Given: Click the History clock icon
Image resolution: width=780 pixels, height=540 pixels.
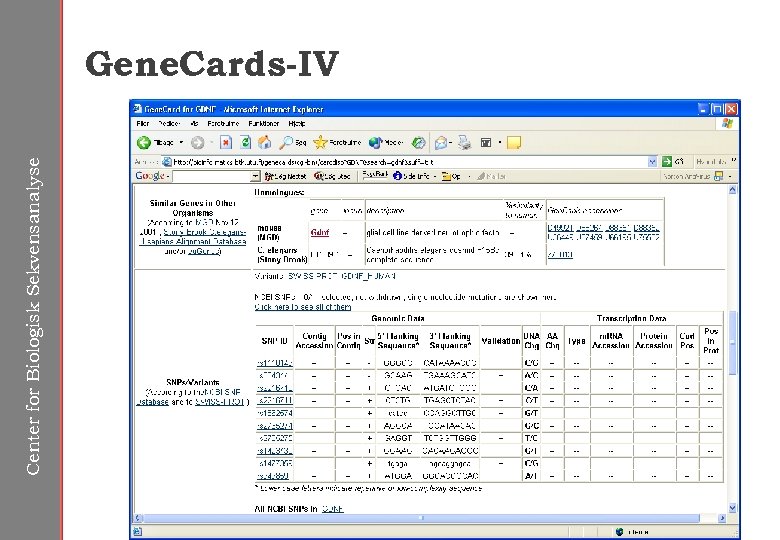Looking at the screenshot, I should (419, 143).
